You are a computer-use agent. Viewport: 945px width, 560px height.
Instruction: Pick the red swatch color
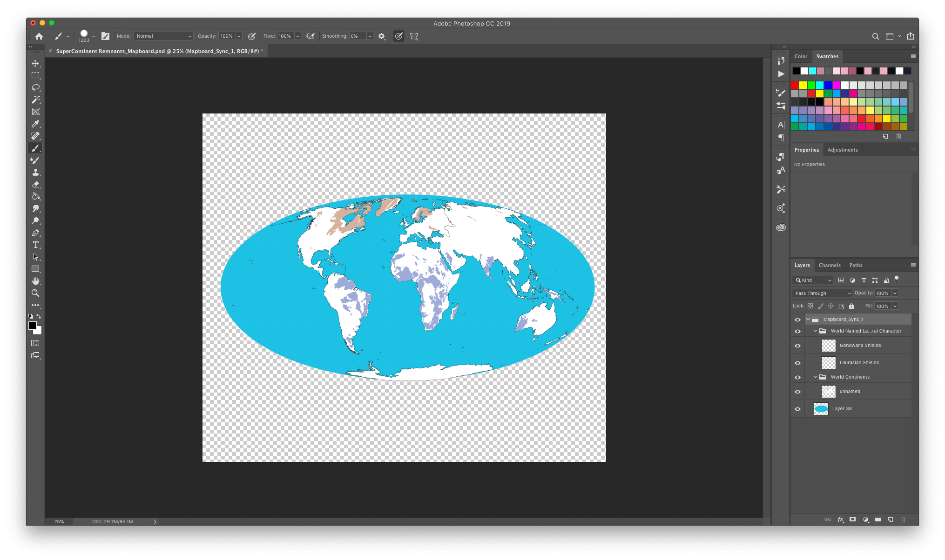(795, 85)
